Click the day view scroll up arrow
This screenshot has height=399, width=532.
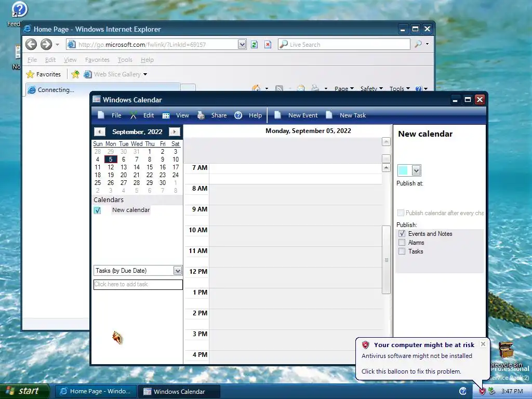click(x=386, y=167)
